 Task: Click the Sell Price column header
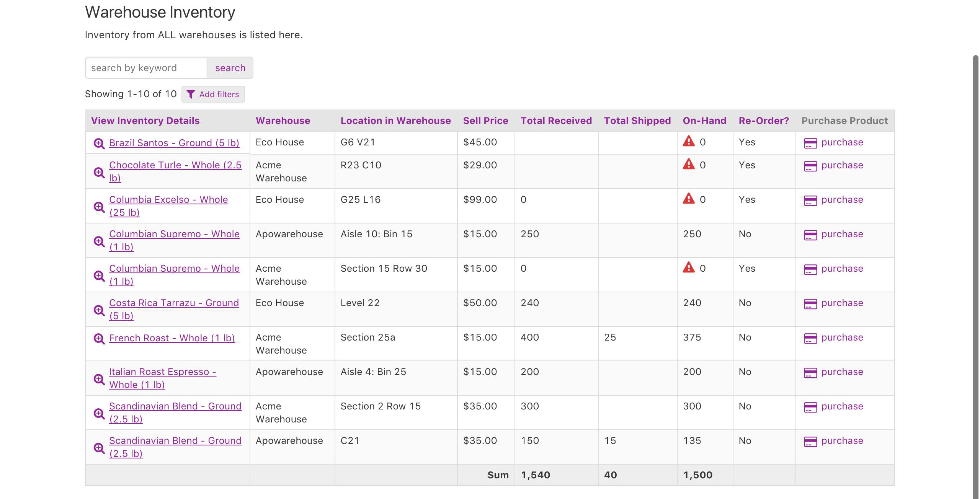tap(485, 120)
